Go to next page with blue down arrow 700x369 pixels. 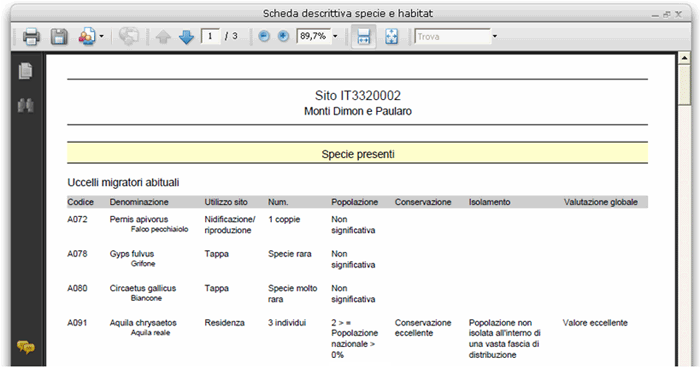186,37
